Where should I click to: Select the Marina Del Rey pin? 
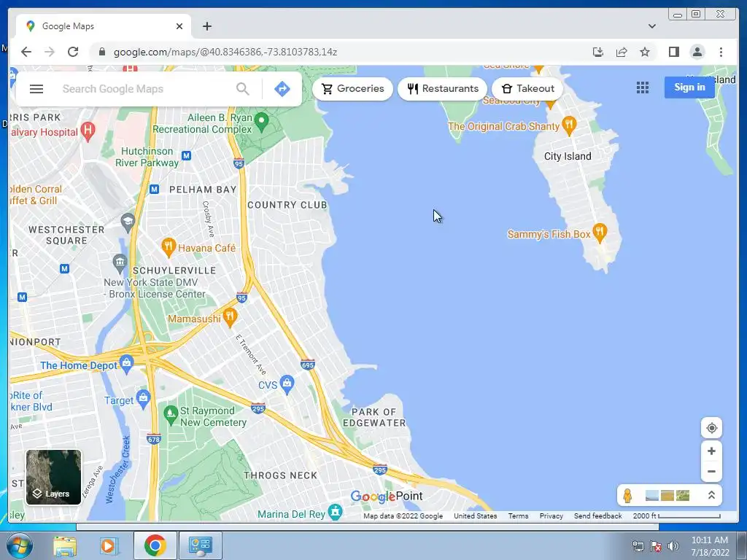point(335,511)
